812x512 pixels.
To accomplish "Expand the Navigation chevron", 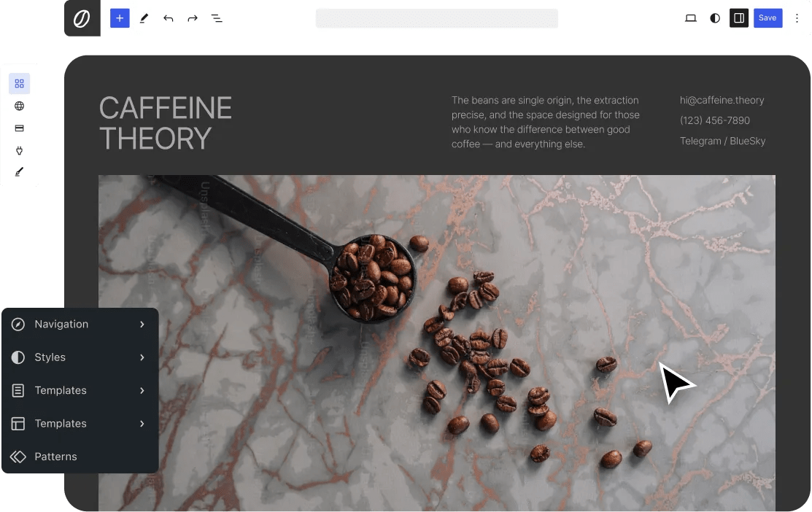I will pos(142,324).
